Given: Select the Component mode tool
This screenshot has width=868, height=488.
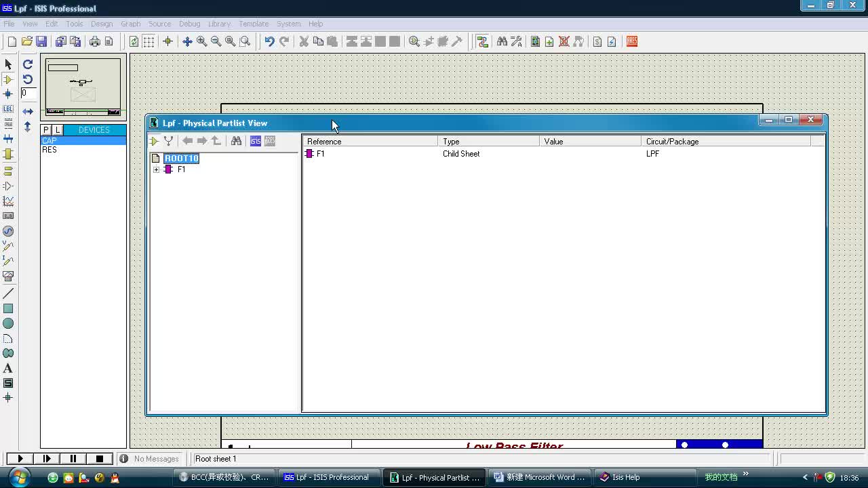Looking at the screenshot, I should 8,79.
